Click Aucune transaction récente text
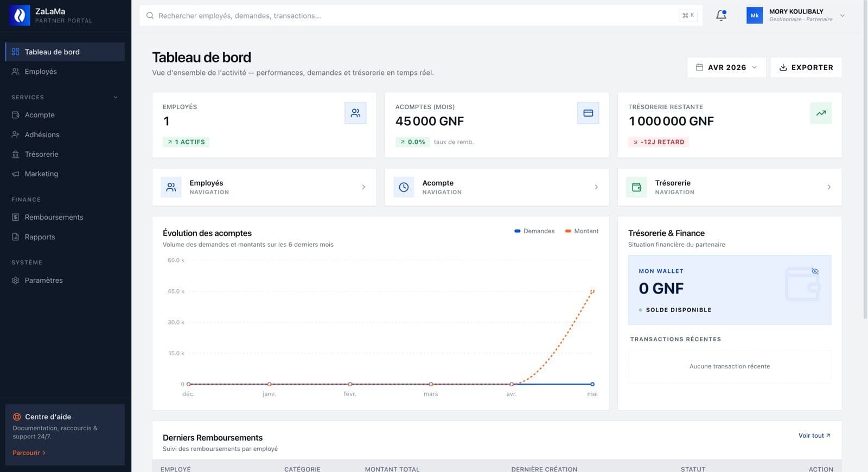 [x=730, y=366]
